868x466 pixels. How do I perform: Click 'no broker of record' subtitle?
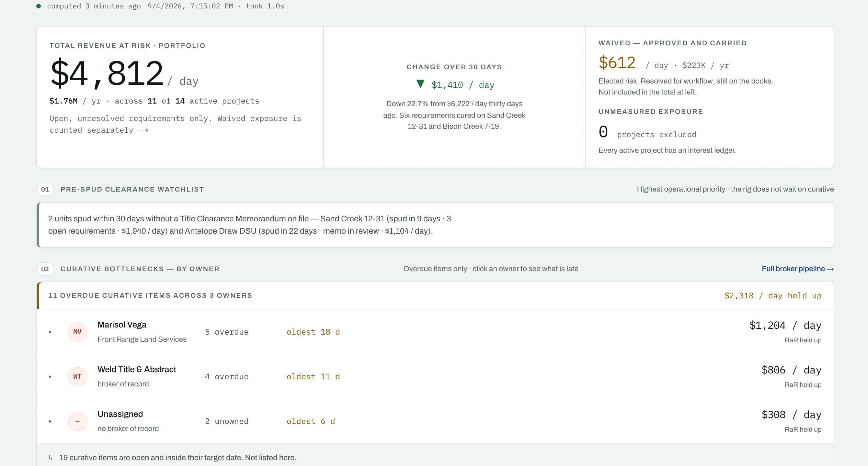[x=128, y=429]
